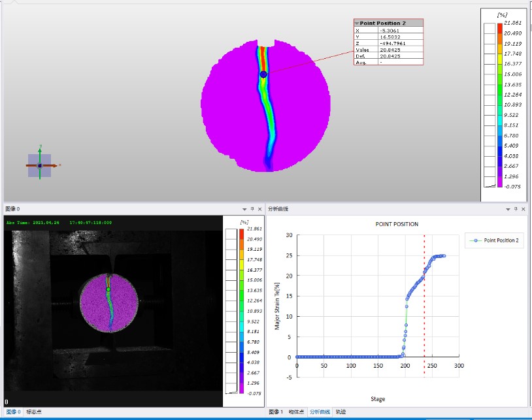
Task: Open the 轨迹 tab
Action: point(341,412)
